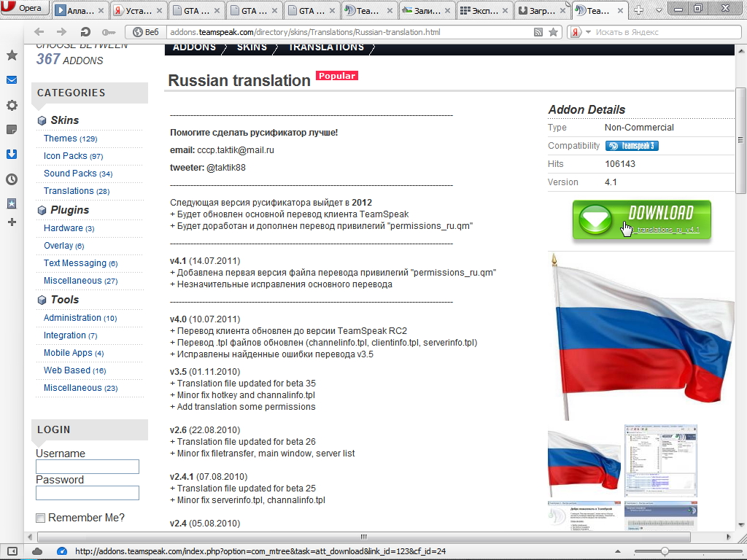Click the green Download button
The width and height of the screenshot is (747, 560).
(641, 219)
